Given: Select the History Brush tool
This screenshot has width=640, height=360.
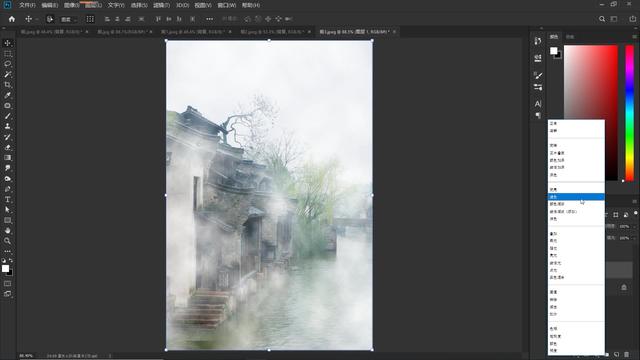Looking at the screenshot, I should point(7,137).
